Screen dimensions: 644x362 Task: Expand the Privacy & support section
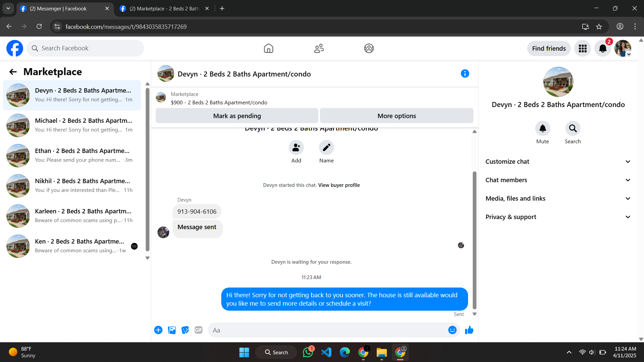(x=558, y=217)
